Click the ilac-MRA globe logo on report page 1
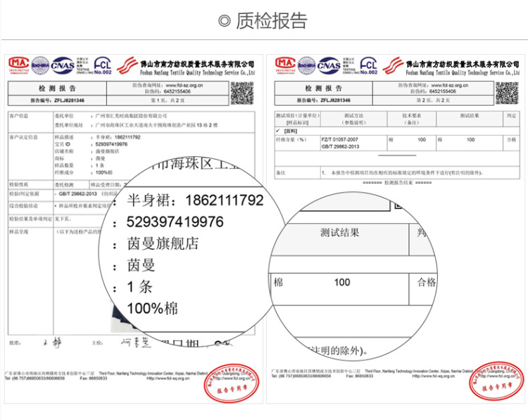Viewport: 528px width, 420px height. click(x=40, y=65)
